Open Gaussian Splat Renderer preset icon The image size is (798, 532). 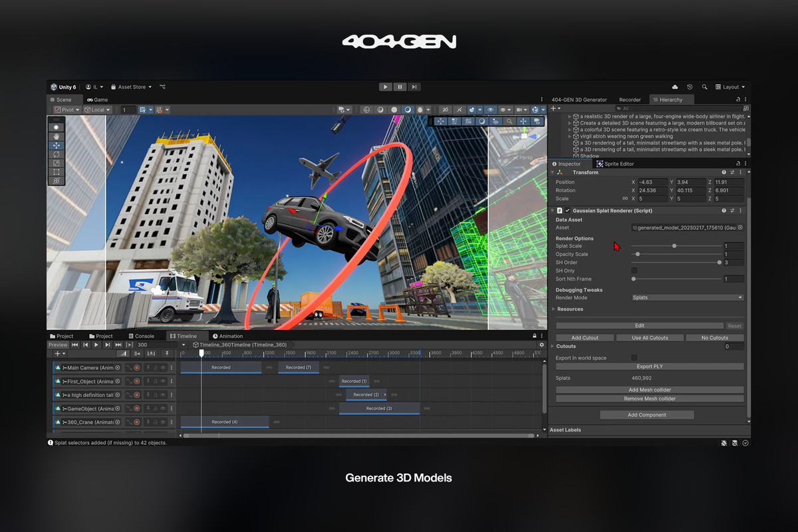[732, 210]
